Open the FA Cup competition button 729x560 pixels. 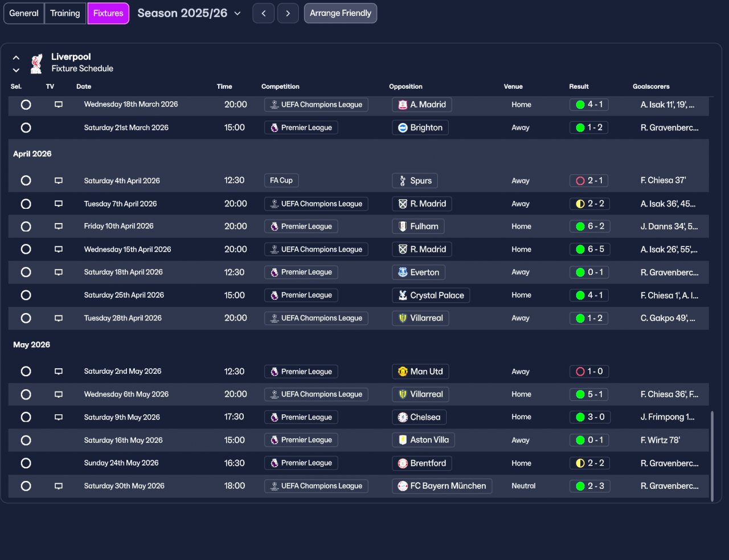[x=281, y=180]
